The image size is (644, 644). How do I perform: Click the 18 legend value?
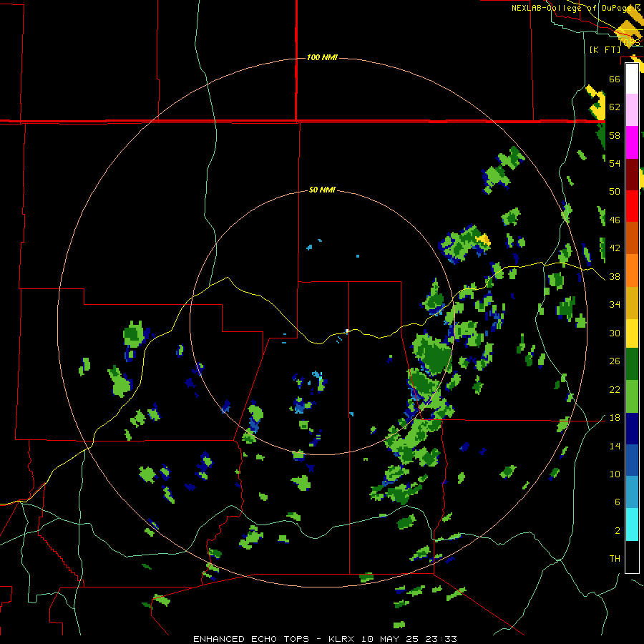[615, 418]
